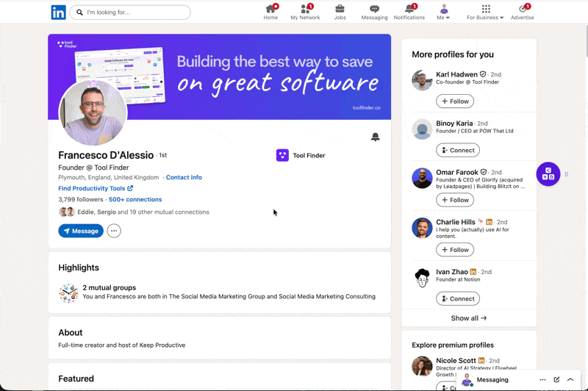The image size is (588, 391).
Task: Click Omar Farook's avatar
Action: (x=422, y=178)
